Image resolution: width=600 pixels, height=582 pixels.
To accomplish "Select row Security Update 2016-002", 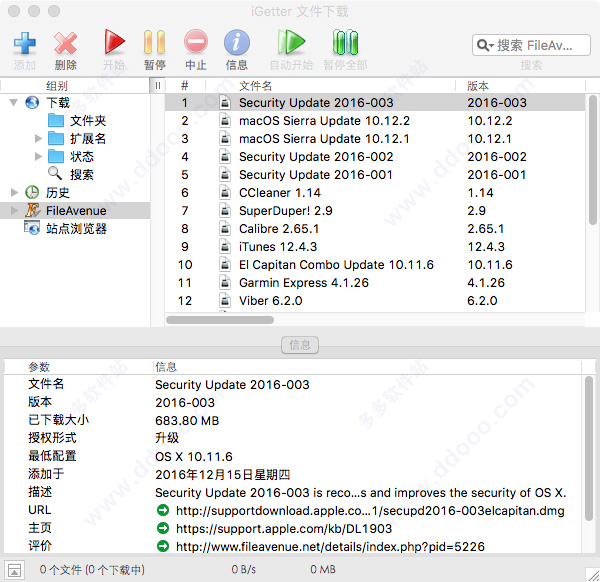I will click(x=375, y=157).
